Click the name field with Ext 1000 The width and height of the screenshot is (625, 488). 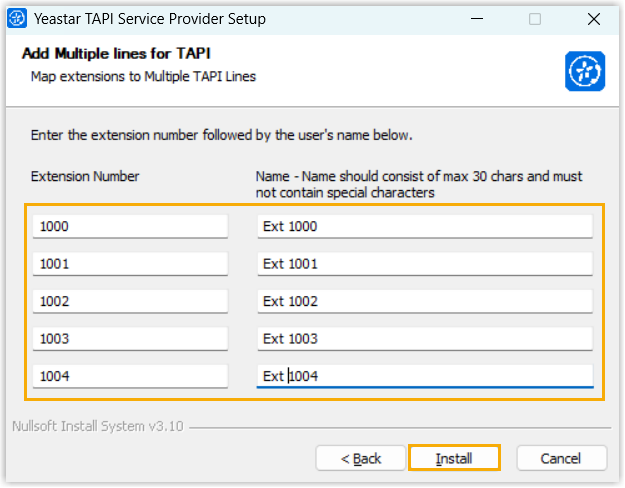(x=424, y=226)
